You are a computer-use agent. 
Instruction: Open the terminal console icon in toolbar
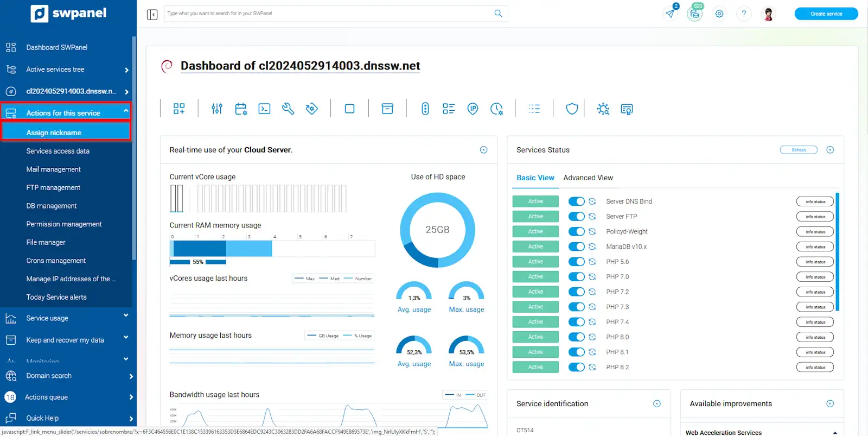coord(264,109)
